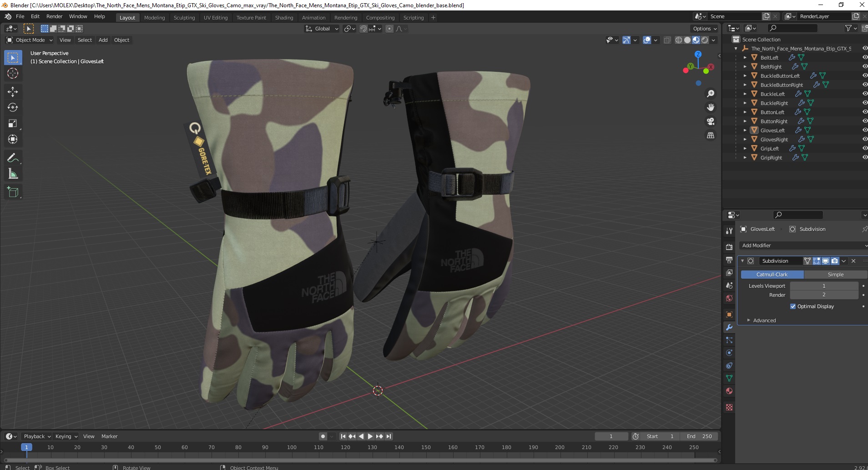Select the Add Cube tool
This screenshot has width=868, height=470.
point(13,192)
